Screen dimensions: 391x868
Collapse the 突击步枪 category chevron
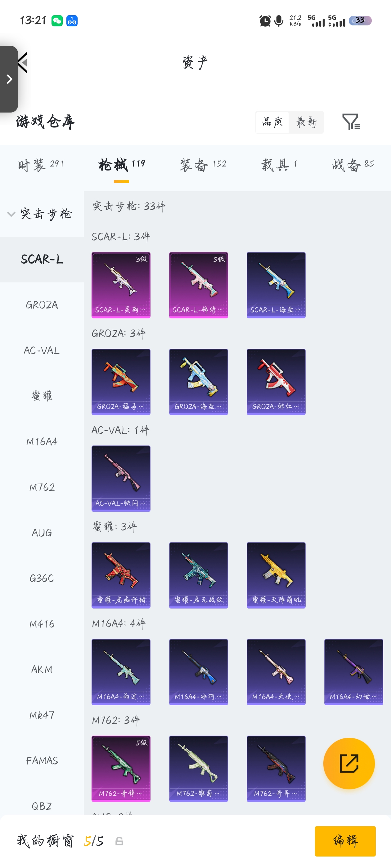11,214
